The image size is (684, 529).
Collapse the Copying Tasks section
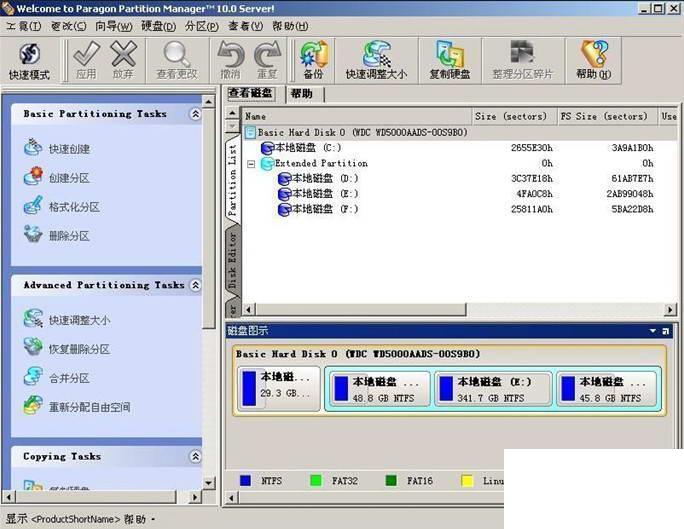point(195,457)
